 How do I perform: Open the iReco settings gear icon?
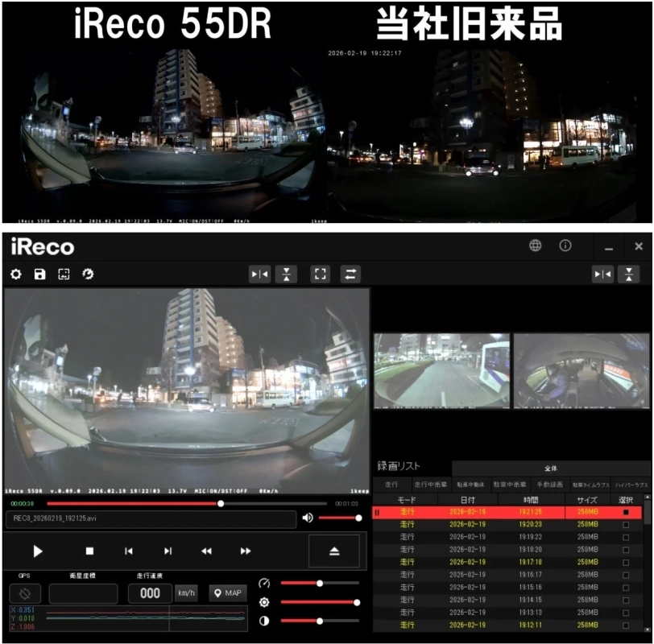(x=17, y=274)
